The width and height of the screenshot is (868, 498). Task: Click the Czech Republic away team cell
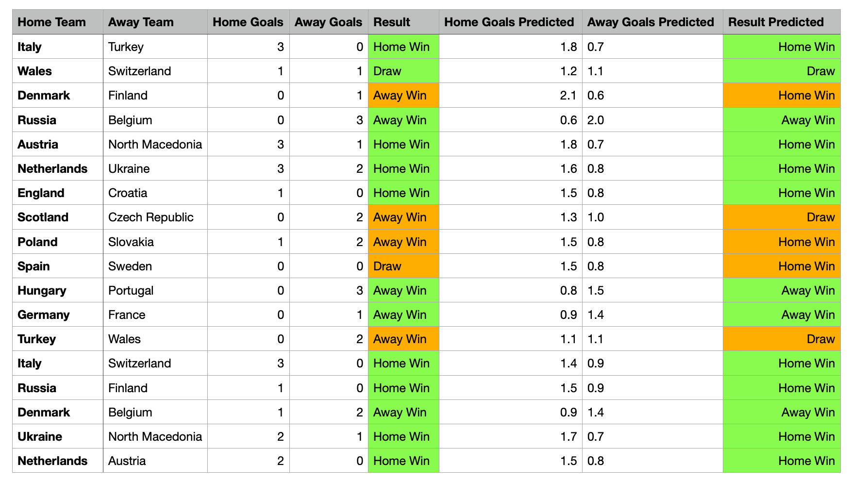[x=150, y=217]
